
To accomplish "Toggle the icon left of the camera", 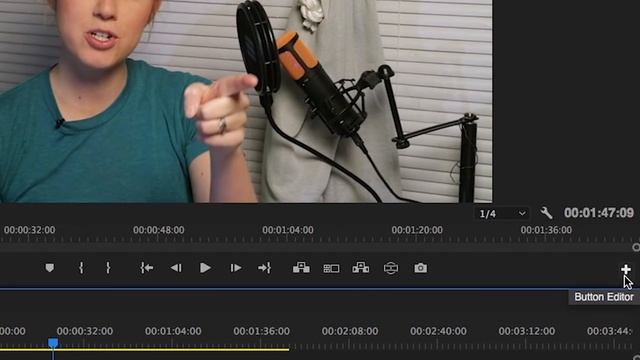I will [391, 268].
